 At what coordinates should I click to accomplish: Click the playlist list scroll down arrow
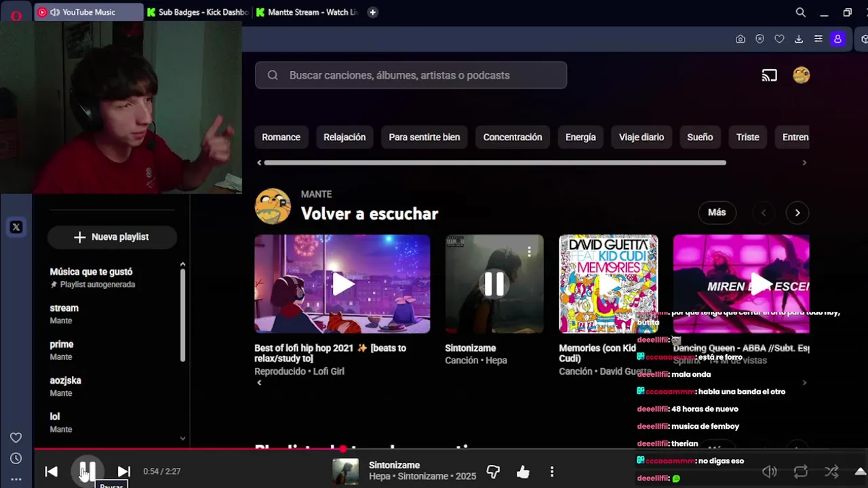(x=182, y=439)
